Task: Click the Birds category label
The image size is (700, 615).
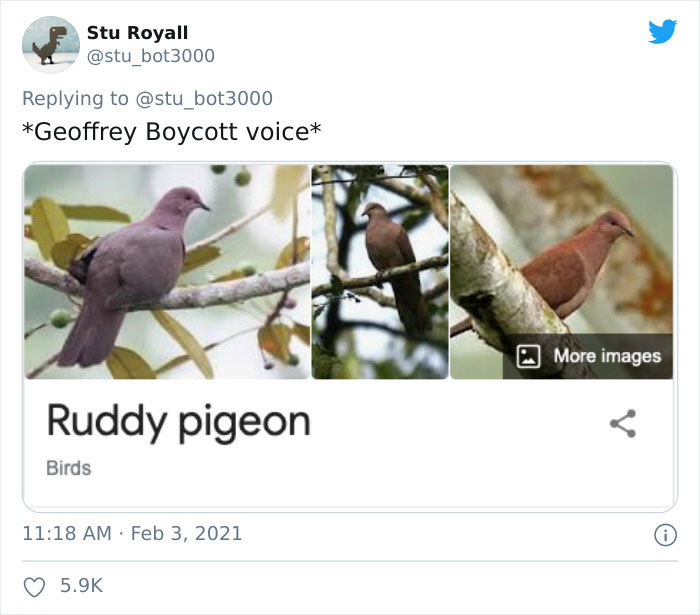Action: pos(68,467)
